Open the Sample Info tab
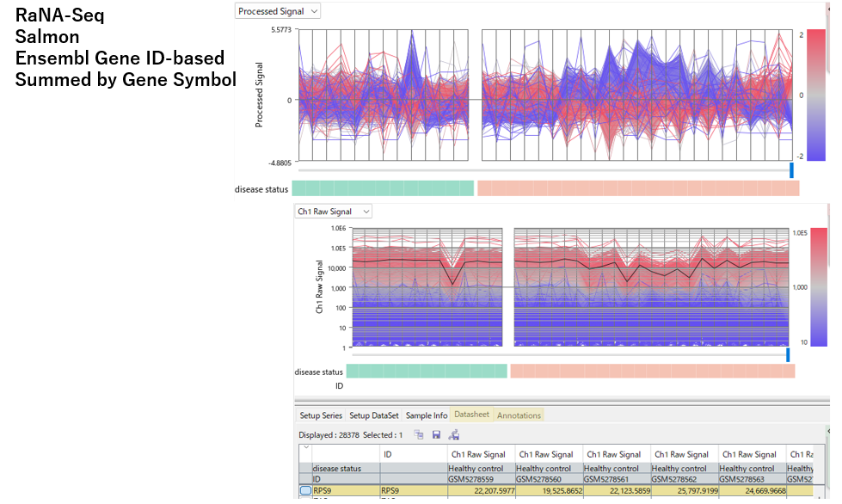The height and width of the screenshot is (504, 842). [427, 415]
